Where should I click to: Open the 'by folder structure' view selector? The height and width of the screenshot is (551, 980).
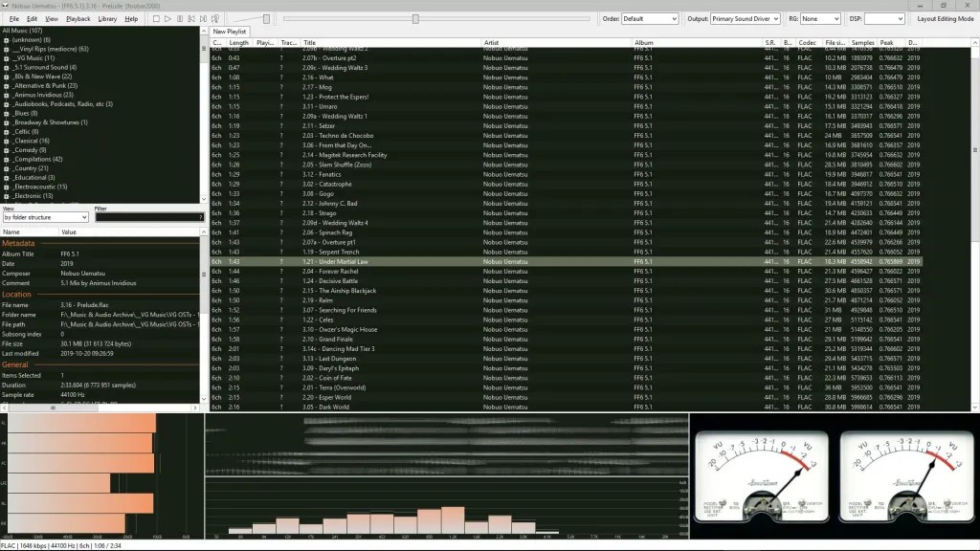pos(44,217)
